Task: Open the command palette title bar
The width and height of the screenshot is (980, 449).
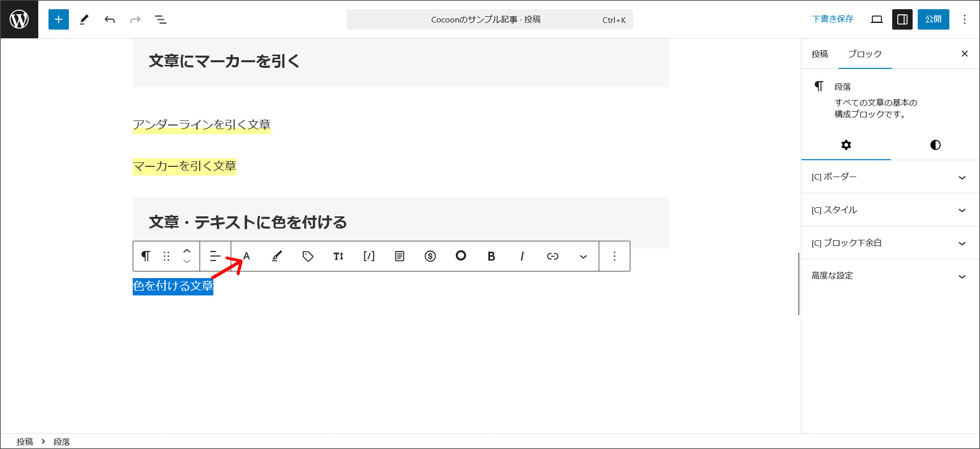Action: [x=490, y=19]
